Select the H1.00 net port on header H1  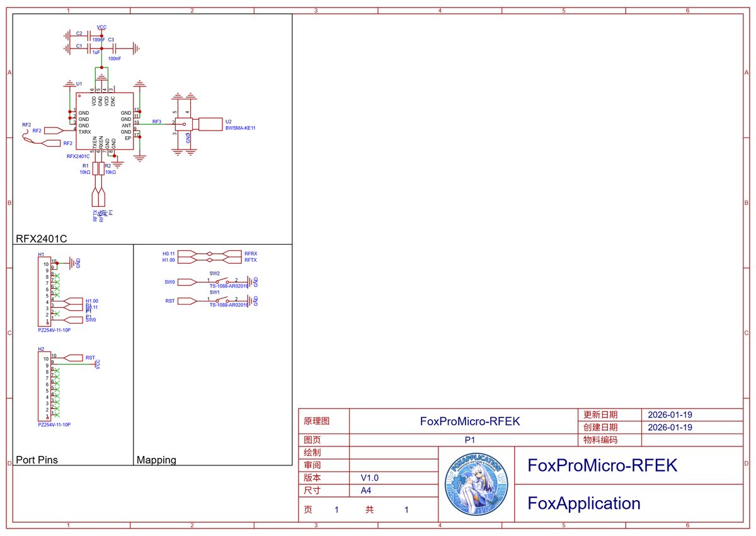(x=73, y=301)
